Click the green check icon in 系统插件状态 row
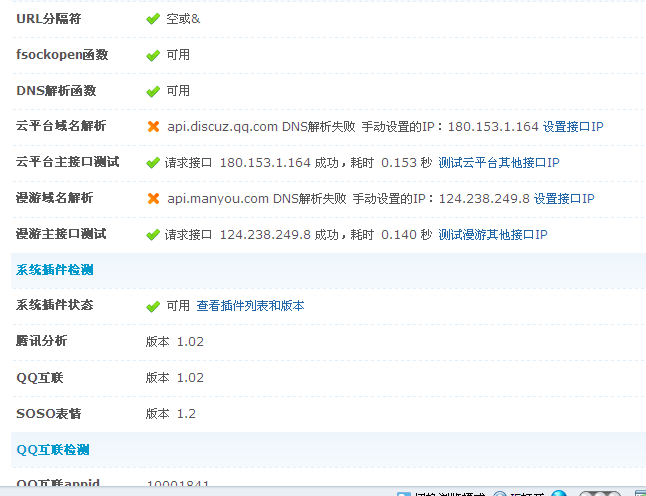Image resolution: width=646 pixels, height=496 pixels. [x=153, y=306]
